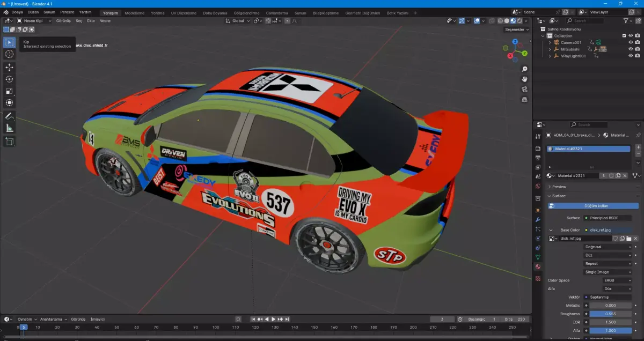Open the Nesne Kipi mode dropdown
Image resolution: width=644 pixels, height=341 pixels.
tap(34, 21)
